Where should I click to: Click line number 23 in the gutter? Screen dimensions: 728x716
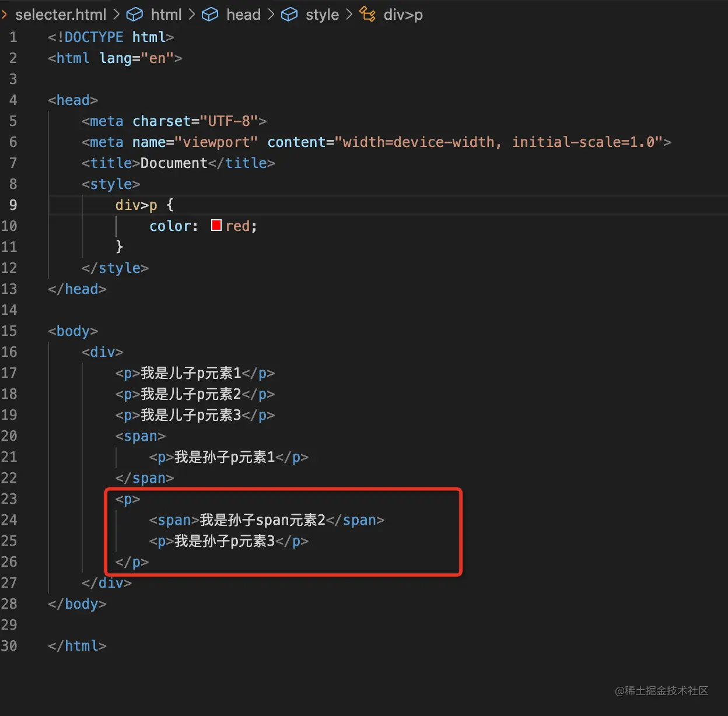(x=9, y=499)
